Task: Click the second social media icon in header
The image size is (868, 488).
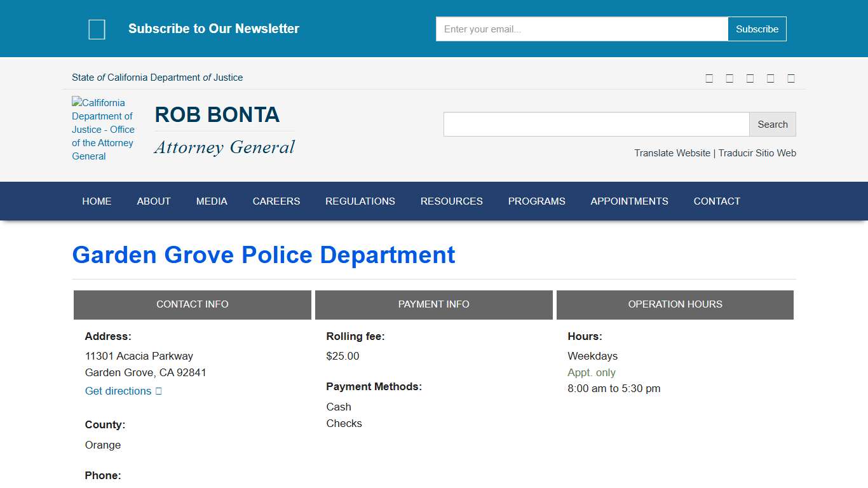Action: [x=729, y=78]
